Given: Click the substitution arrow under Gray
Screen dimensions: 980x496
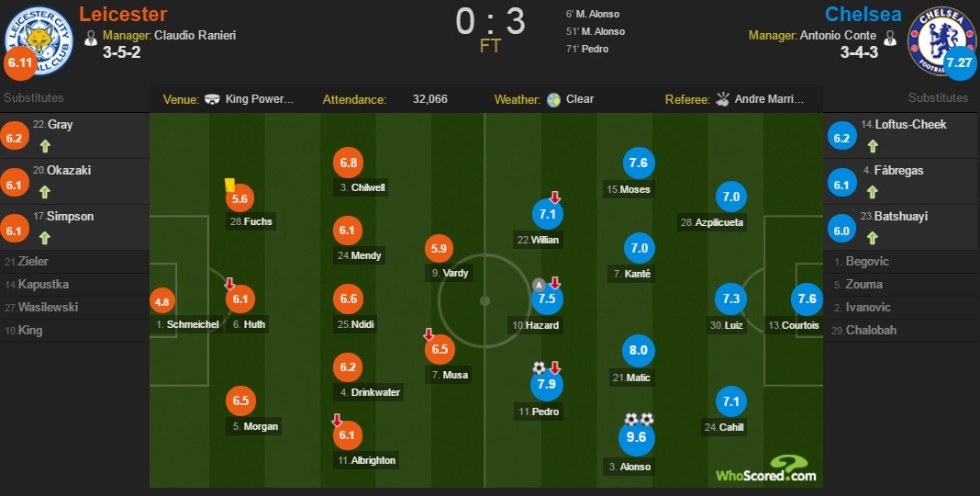Looking at the screenshot, I should 45,146.
